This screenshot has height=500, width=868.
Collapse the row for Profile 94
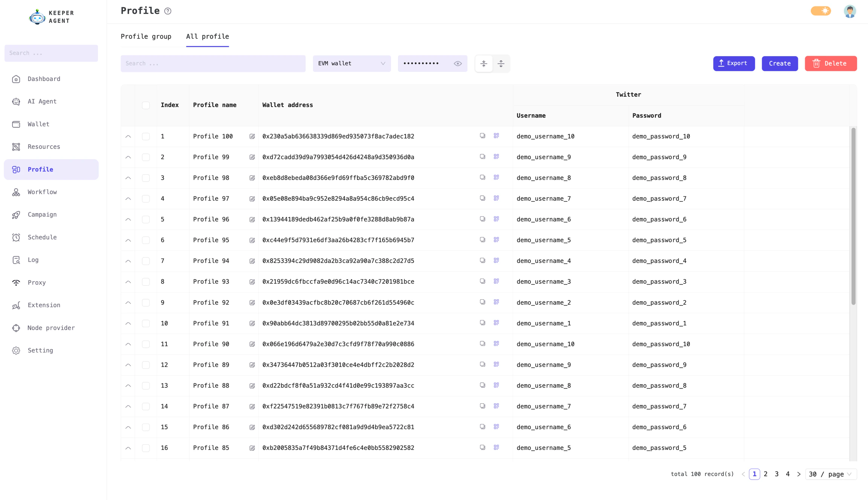128,261
